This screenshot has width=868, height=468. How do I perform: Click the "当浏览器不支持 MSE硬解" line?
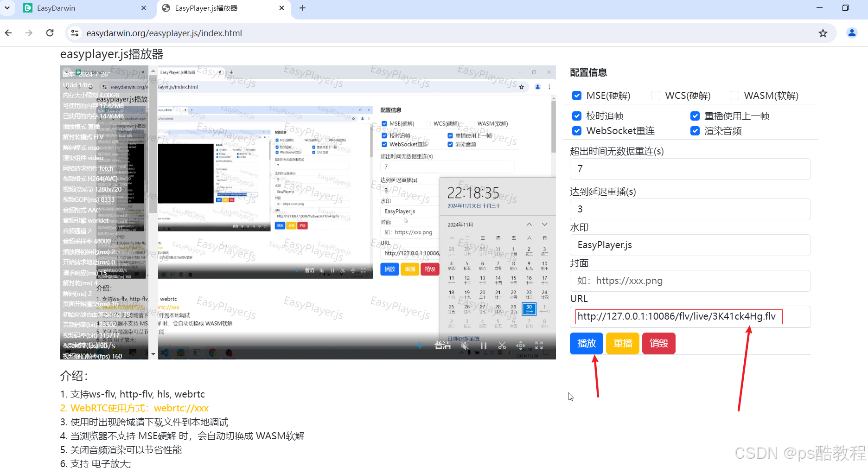tap(182, 436)
